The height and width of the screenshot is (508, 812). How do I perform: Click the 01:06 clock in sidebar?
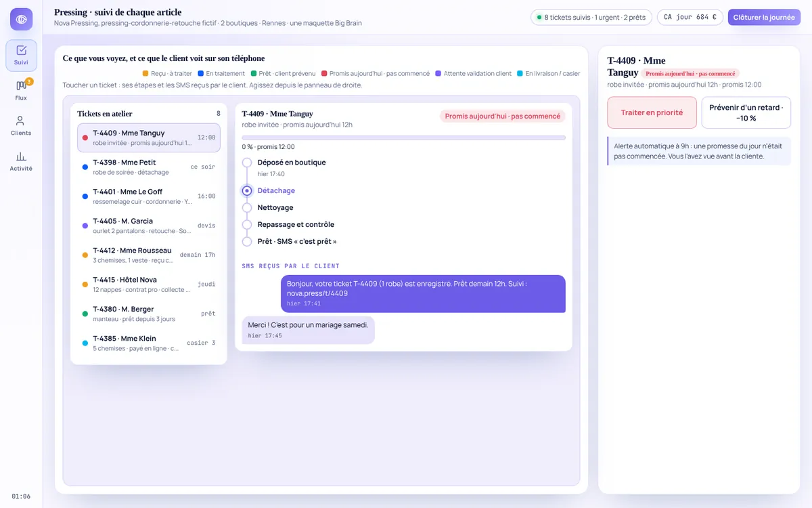(x=21, y=496)
